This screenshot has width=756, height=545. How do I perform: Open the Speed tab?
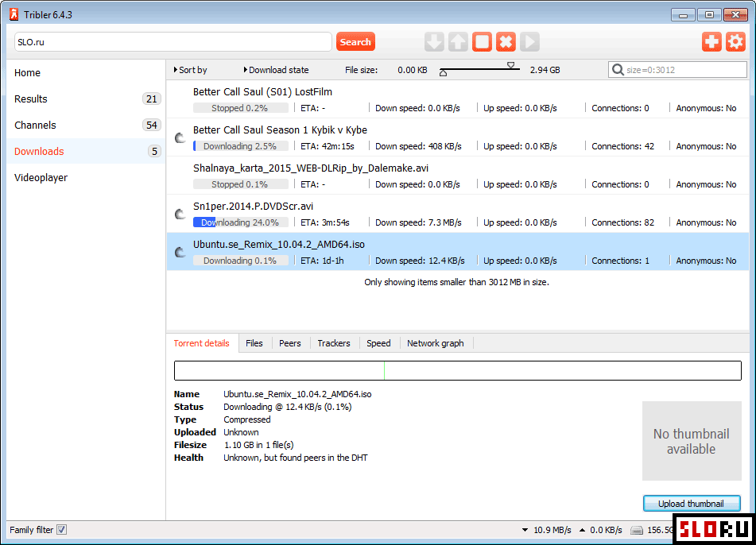[378, 343]
